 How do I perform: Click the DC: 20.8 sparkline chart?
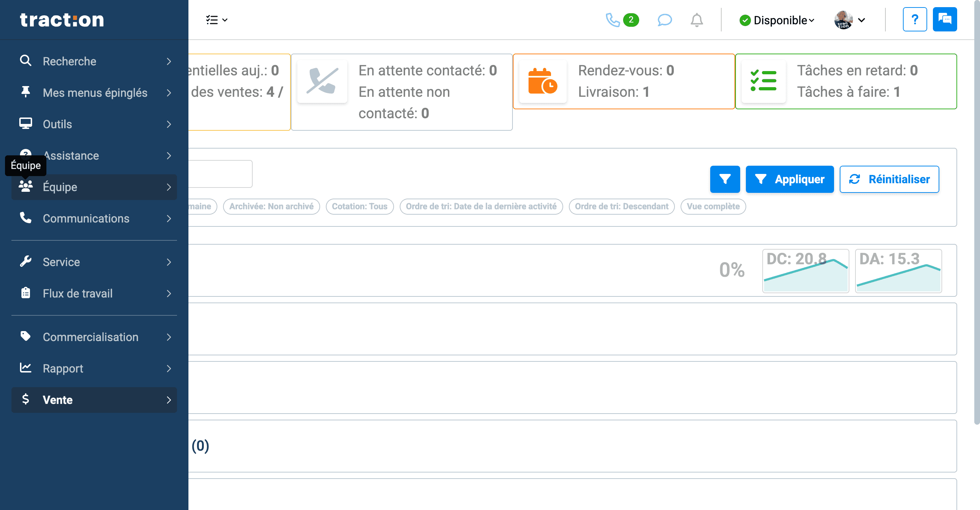pos(805,271)
